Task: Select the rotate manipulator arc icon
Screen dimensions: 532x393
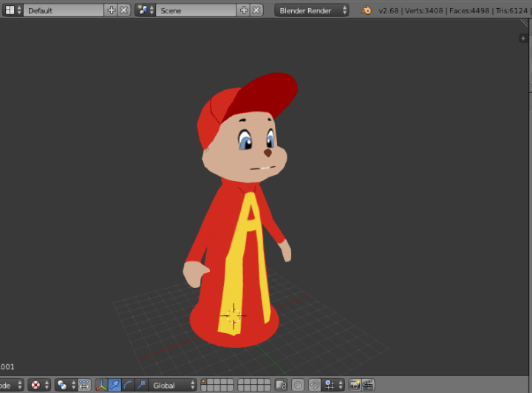Action: click(x=128, y=385)
